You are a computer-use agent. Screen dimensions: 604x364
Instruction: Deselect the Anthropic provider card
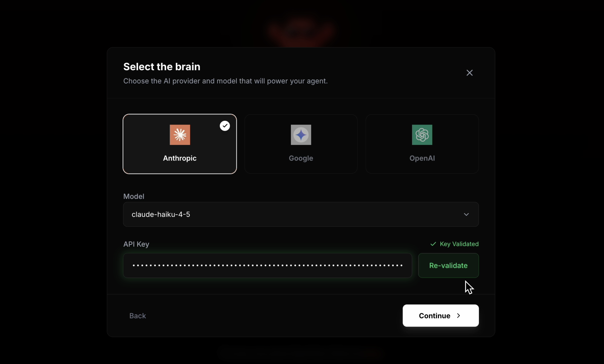[180, 144]
